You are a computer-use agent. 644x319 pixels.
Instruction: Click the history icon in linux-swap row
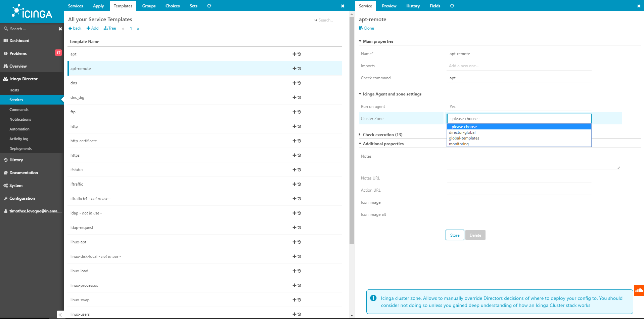(299, 300)
